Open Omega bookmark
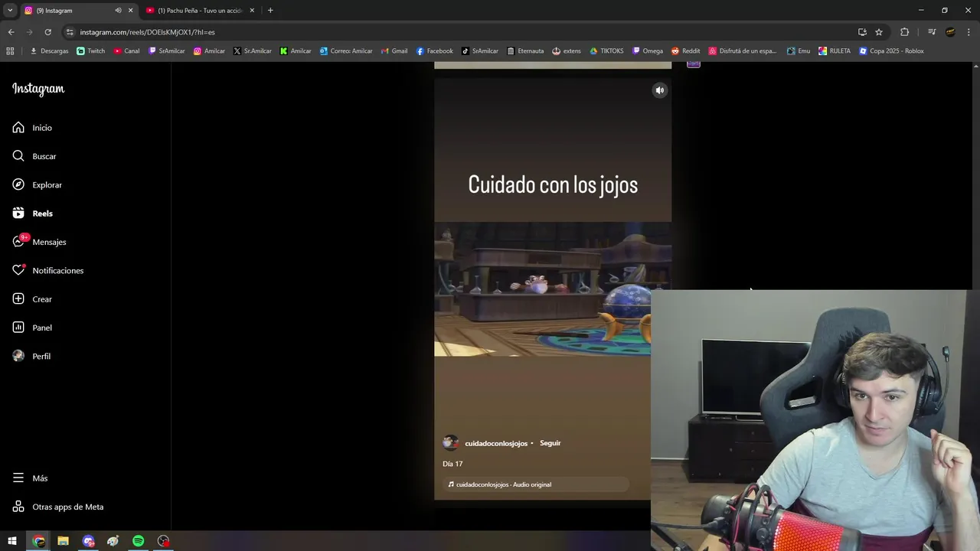 648,51
